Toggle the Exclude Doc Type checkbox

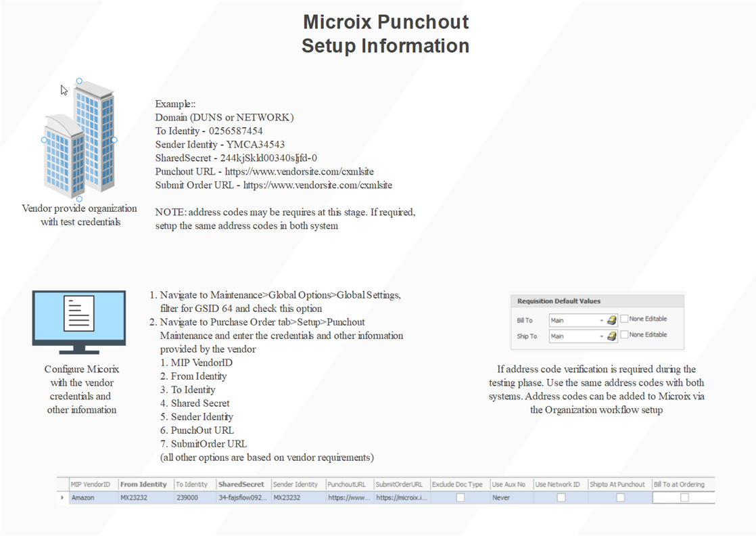[460, 498]
